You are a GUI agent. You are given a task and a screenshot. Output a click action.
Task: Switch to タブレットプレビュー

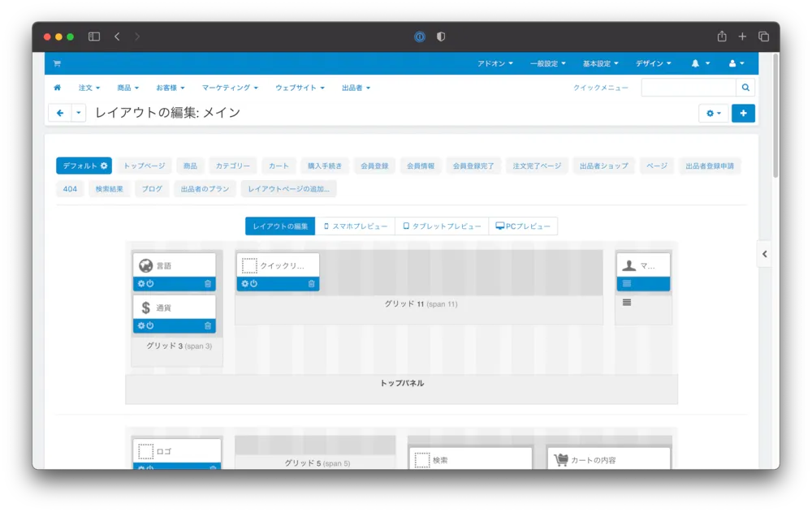[x=442, y=226]
